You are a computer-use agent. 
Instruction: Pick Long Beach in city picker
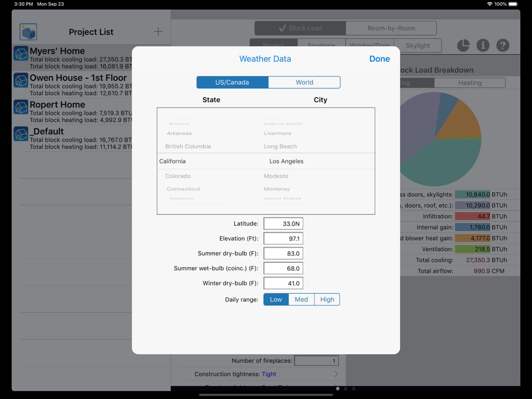coord(280,146)
